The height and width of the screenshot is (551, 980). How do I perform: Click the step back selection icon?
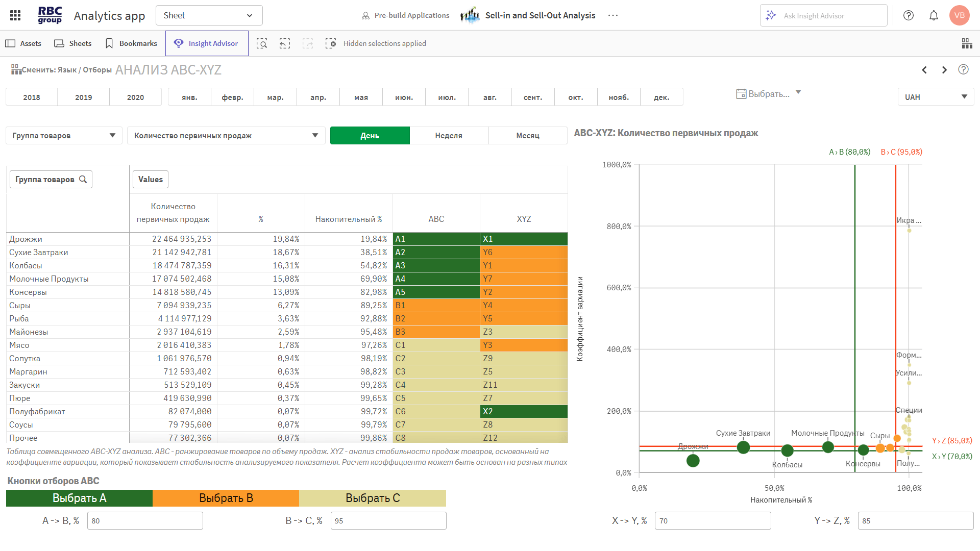coord(285,43)
